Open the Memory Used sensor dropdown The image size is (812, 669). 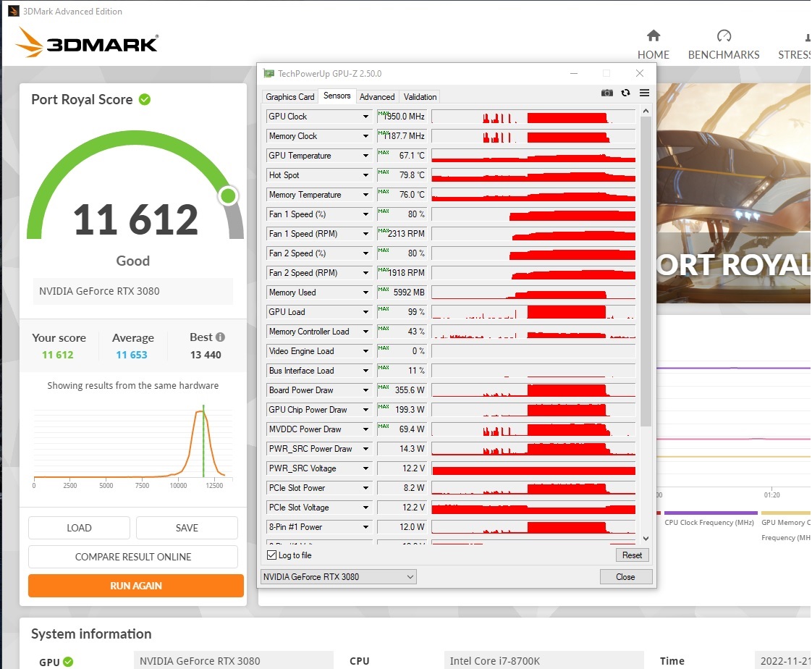[x=365, y=293]
